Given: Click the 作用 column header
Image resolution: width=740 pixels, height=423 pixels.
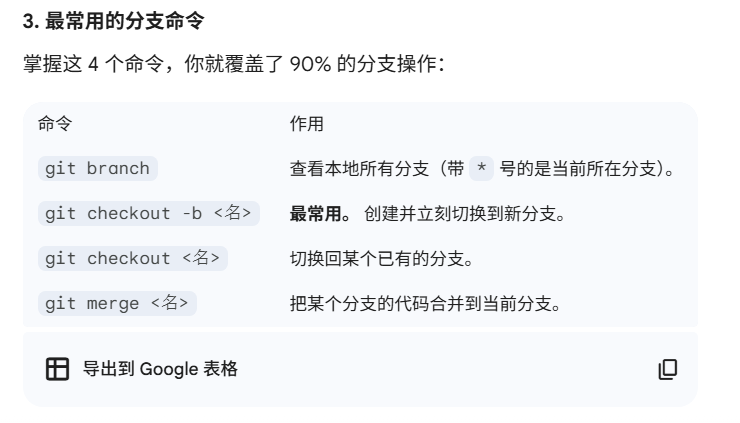Looking at the screenshot, I should tap(307, 124).
